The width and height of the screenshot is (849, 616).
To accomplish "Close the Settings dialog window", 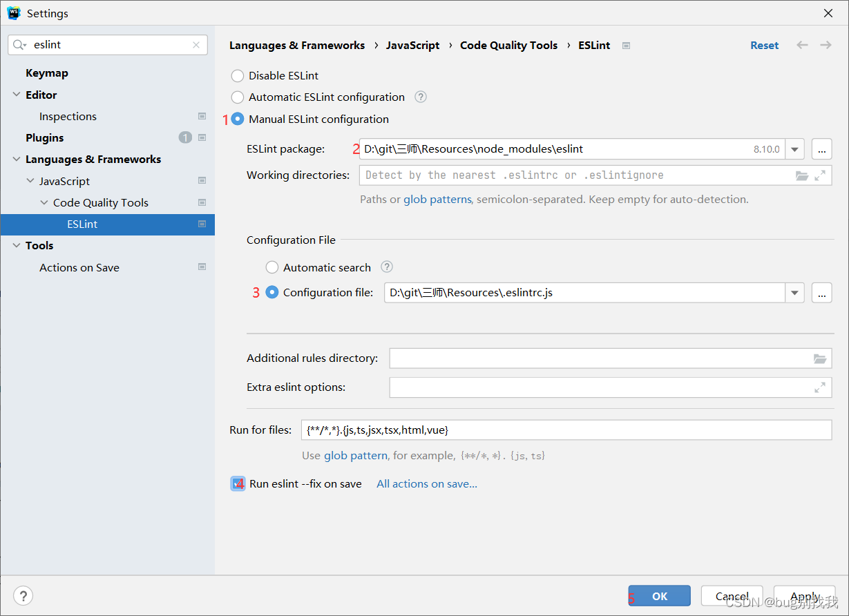I will point(828,13).
